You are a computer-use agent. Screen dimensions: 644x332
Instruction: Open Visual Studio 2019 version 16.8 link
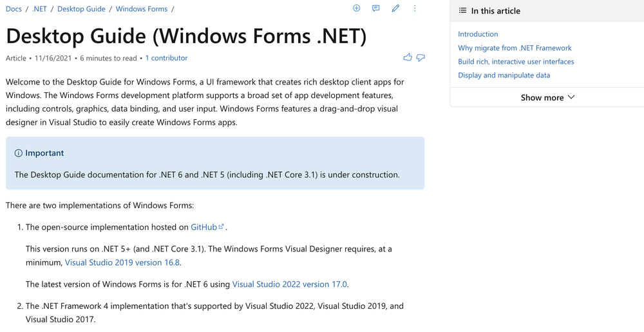coord(122,262)
